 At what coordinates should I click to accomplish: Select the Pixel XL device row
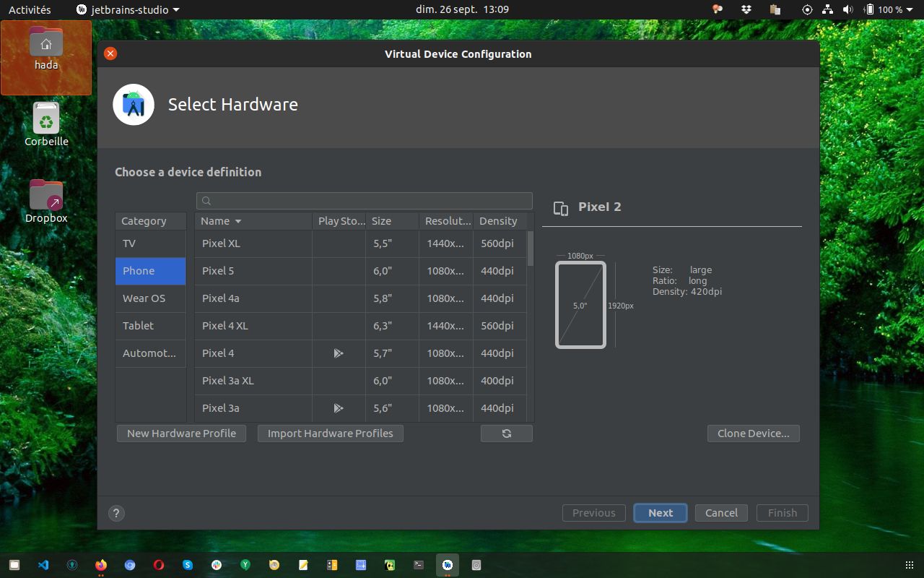(x=361, y=243)
